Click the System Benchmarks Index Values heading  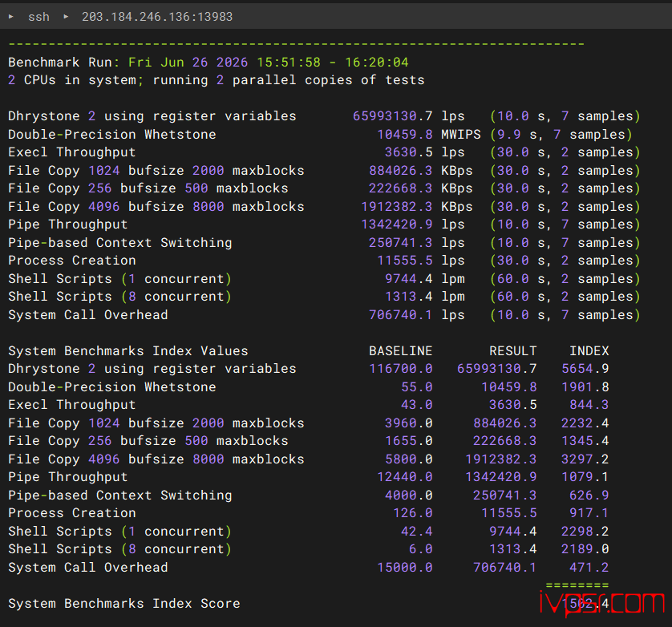tap(128, 351)
